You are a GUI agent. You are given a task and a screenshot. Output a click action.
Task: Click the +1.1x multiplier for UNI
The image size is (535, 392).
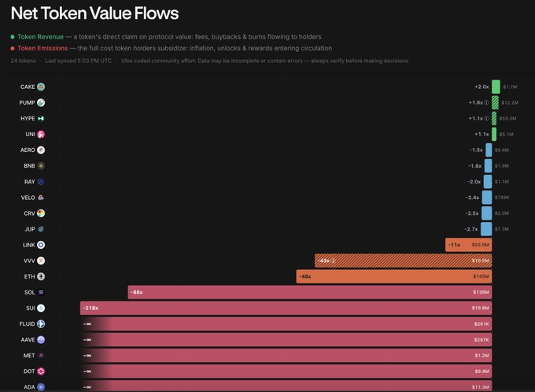pos(481,134)
